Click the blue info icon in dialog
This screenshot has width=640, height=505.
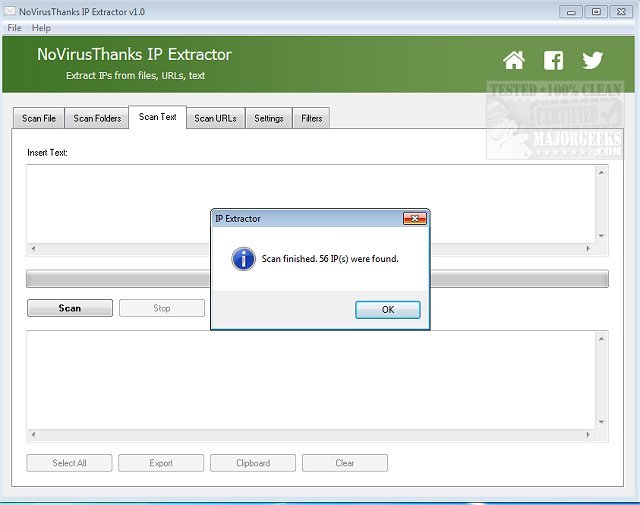pyautogui.click(x=243, y=259)
